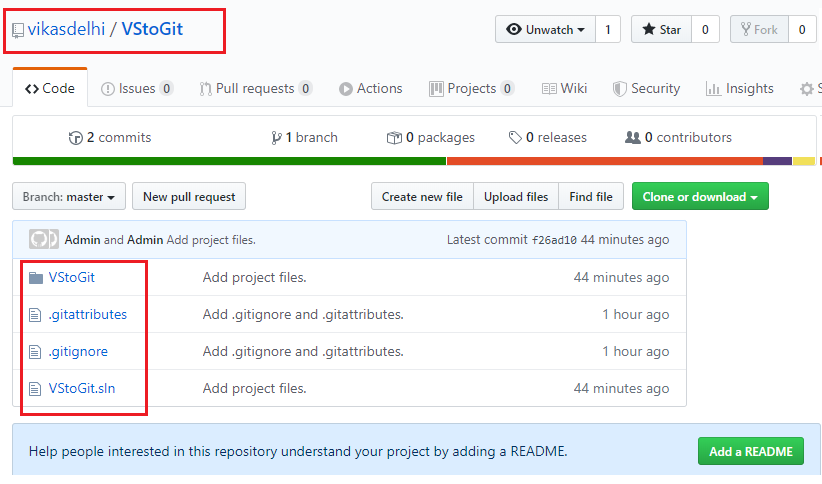The height and width of the screenshot is (484, 822).
Task: Open the Insights tab
Action: point(739,88)
